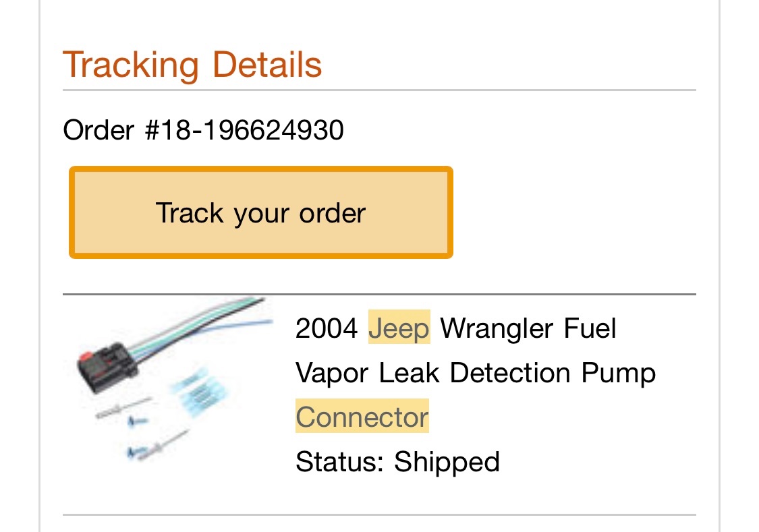This screenshot has width=759, height=532.
Task: Click the word Tracking in the heading
Action: 130,65
